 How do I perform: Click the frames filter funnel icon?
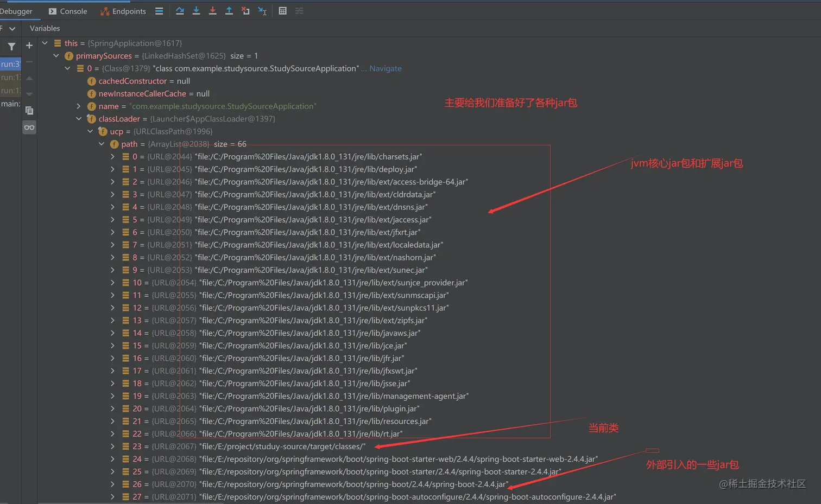tap(11, 47)
